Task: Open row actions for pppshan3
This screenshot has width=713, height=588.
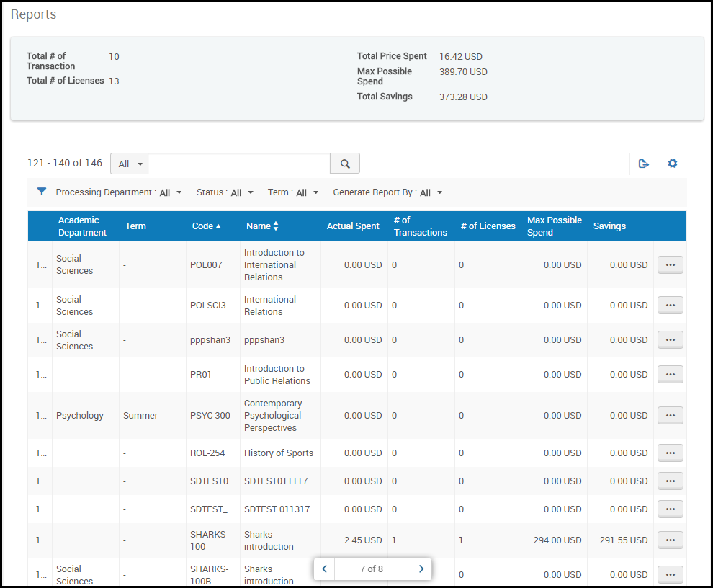Action: pyautogui.click(x=671, y=340)
